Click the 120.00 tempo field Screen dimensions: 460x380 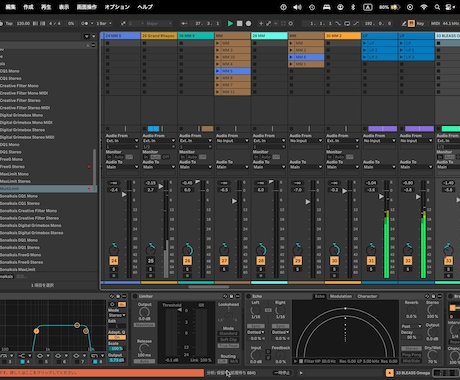pos(23,23)
